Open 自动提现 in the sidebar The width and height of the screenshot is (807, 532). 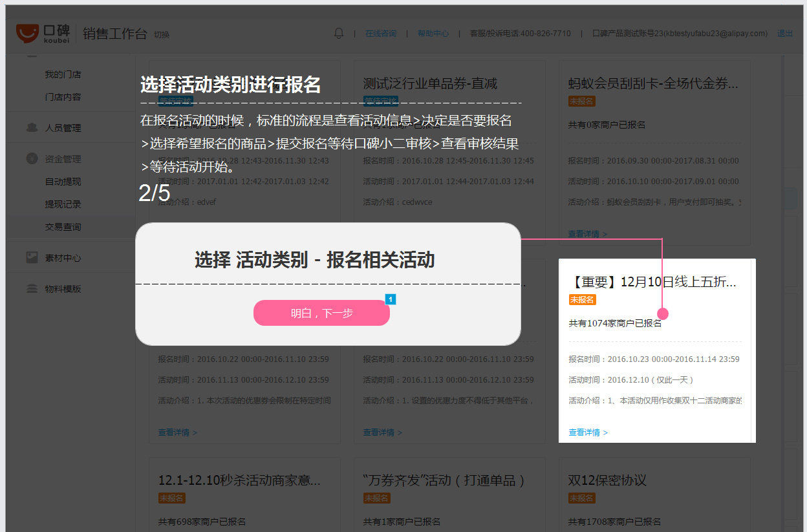coord(63,182)
